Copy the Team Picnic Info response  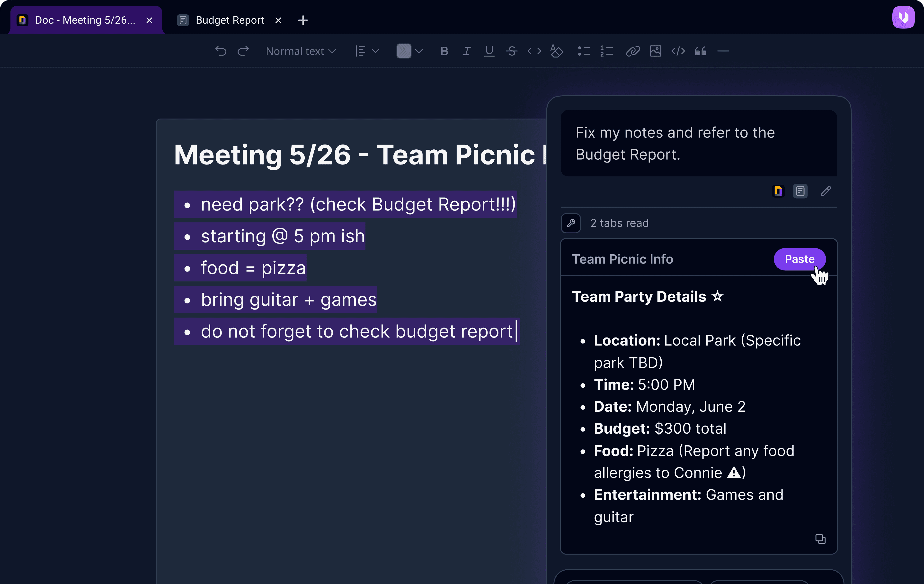click(820, 539)
